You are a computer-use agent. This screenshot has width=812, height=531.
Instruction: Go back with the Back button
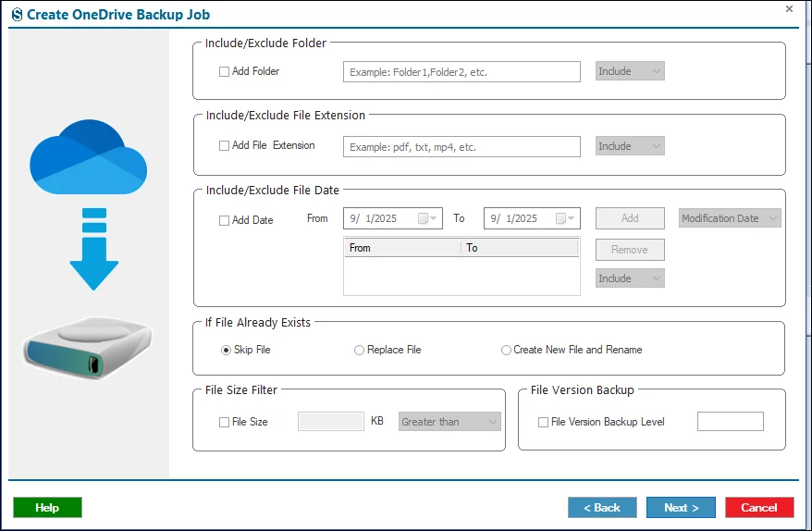click(602, 507)
